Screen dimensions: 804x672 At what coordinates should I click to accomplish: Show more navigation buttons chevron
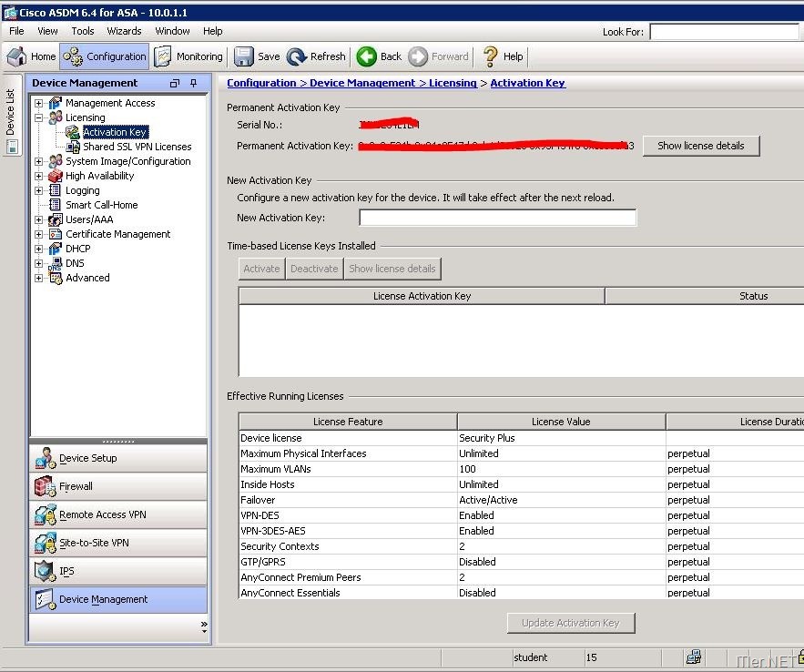pyautogui.click(x=204, y=626)
